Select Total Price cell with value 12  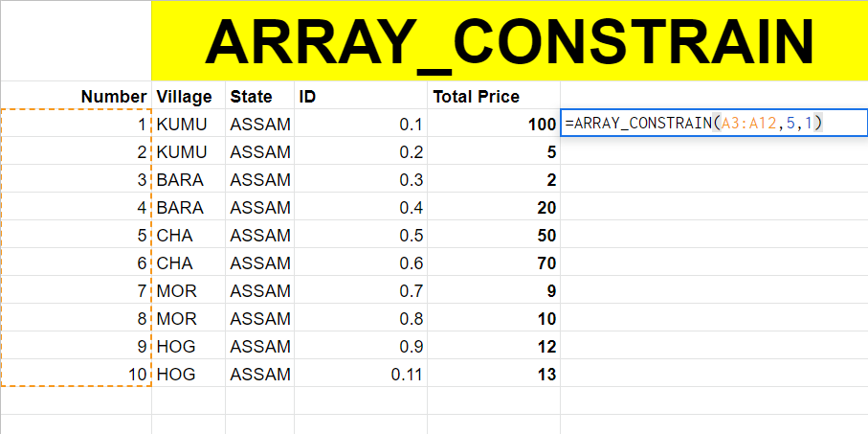494,345
